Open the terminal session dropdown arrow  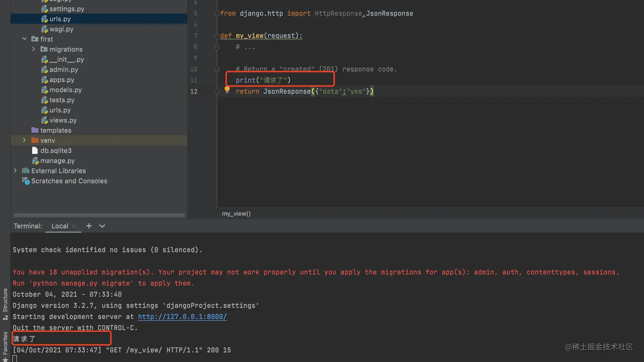click(102, 226)
